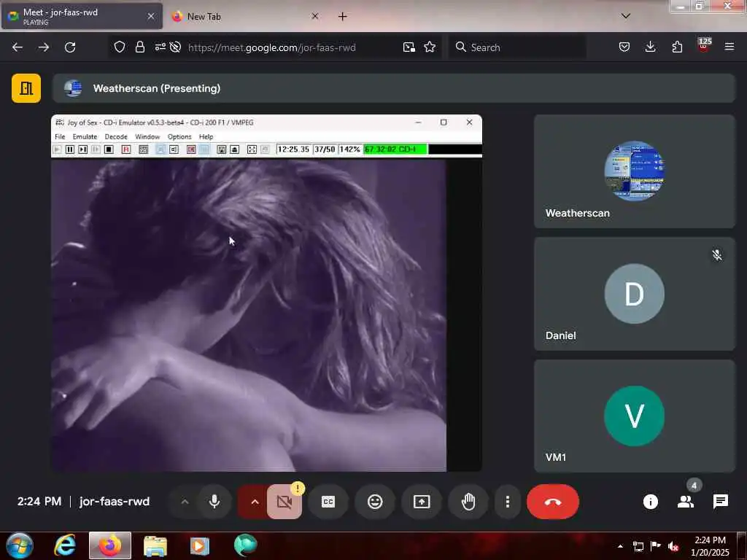This screenshot has height=560, width=747.
Task: Open the Decode menu
Action: click(x=116, y=136)
